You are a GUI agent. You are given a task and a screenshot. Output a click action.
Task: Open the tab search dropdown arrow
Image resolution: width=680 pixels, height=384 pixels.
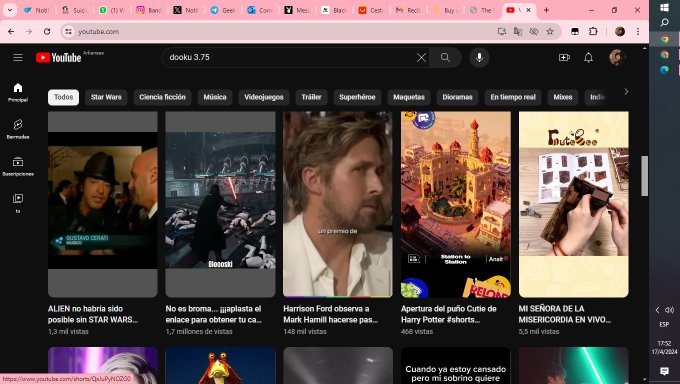pos(10,10)
